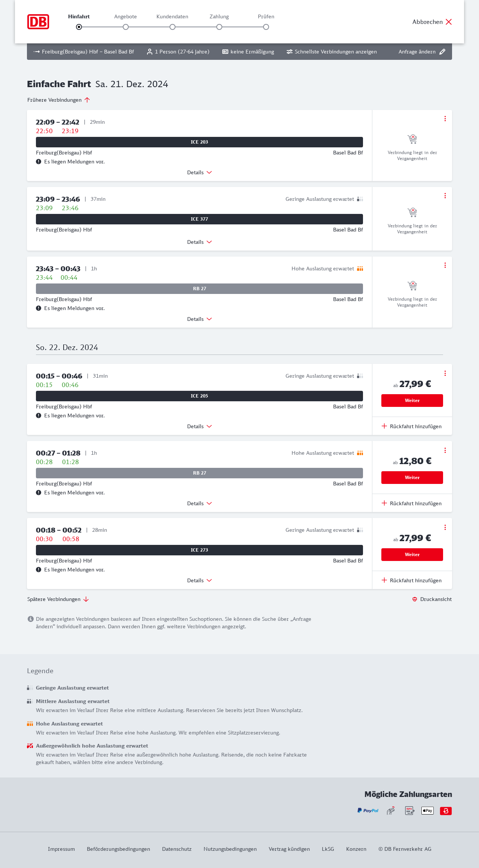
Task: Expand Details for ICE 205 connection
Action: coord(199,426)
